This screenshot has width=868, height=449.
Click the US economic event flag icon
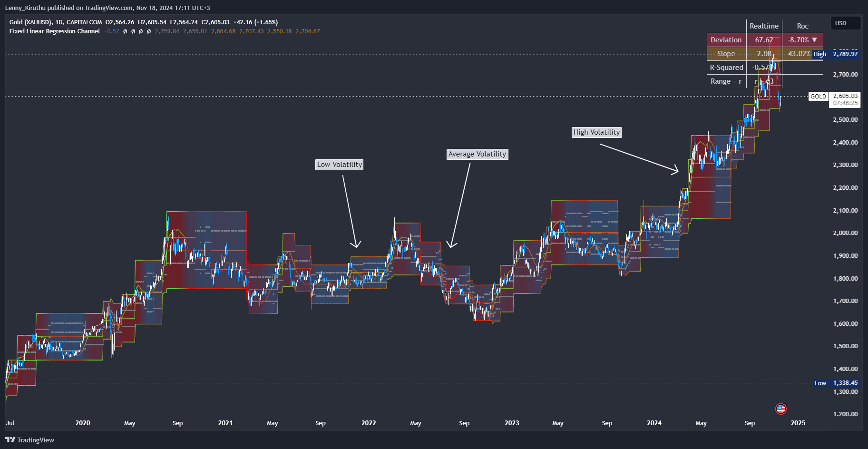(780, 409)
